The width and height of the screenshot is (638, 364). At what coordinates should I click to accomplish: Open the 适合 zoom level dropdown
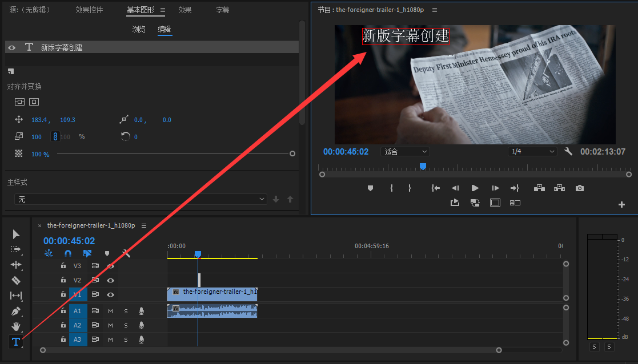406,152
